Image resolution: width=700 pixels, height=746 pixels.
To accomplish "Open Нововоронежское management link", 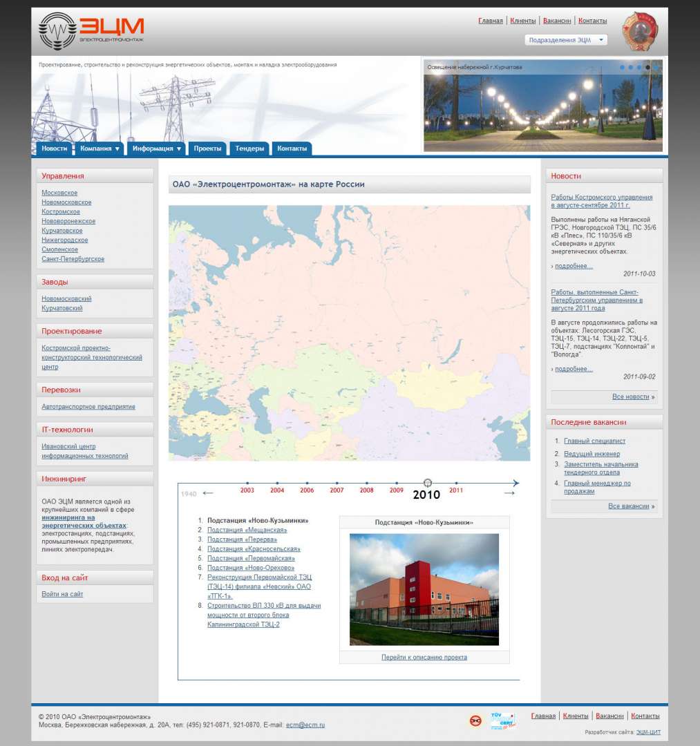I will pos(68,221).
